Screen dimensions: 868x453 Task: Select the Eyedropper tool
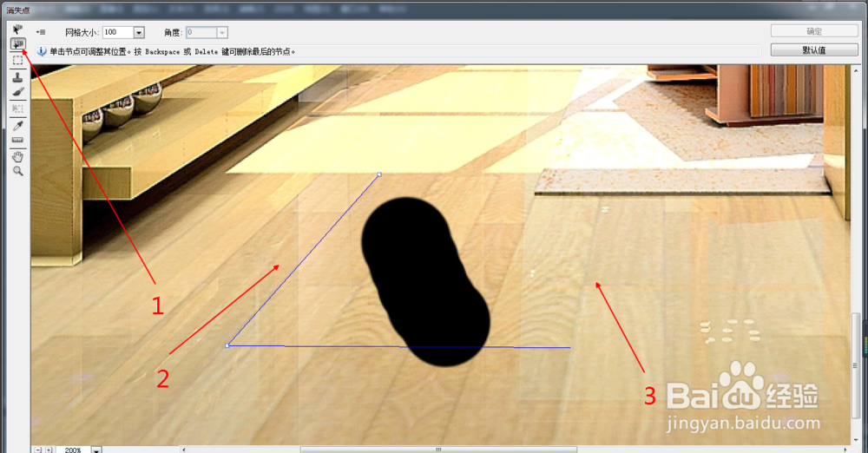17,126
